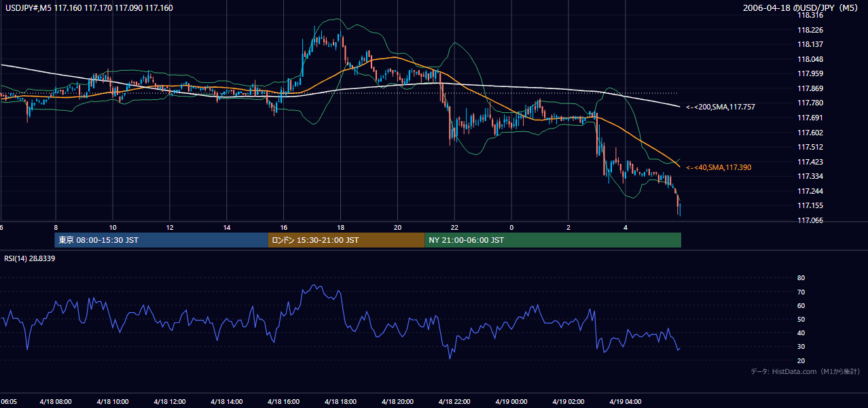Click the 4/19 04:00 time label
The image size is (868, 408).
pos(625,402)
